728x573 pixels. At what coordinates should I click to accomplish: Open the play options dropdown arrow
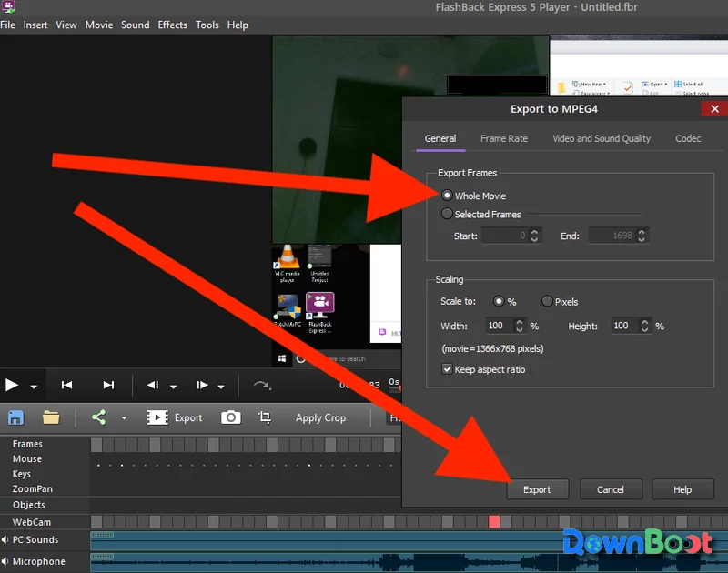tap(34, 386)
